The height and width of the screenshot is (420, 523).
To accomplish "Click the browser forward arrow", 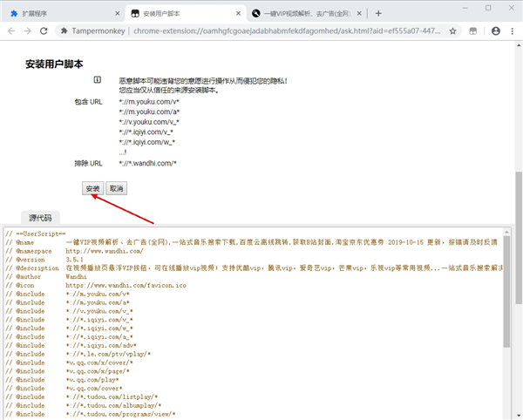I will [29, 31].
